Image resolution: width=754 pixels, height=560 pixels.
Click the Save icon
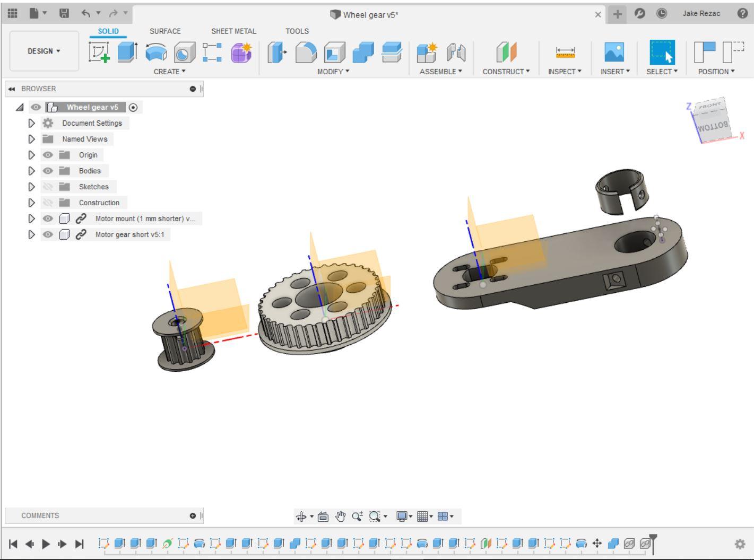(x=64, y=13)
